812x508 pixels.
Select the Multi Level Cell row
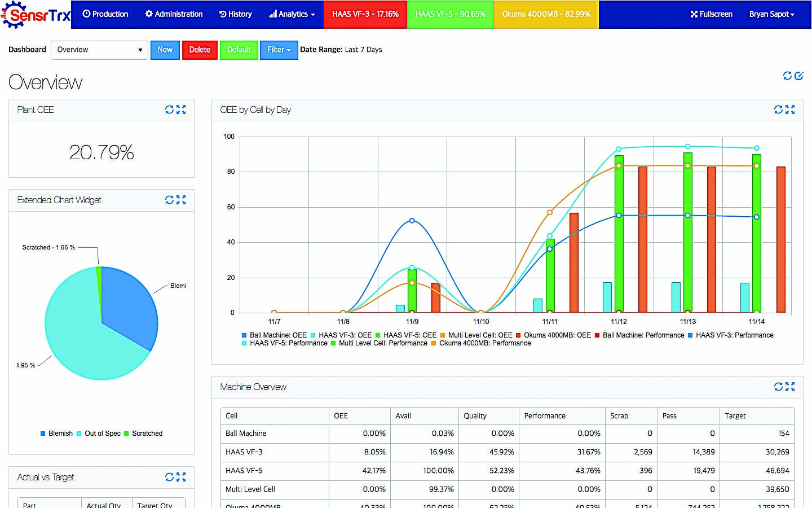(x=507, y=489)
